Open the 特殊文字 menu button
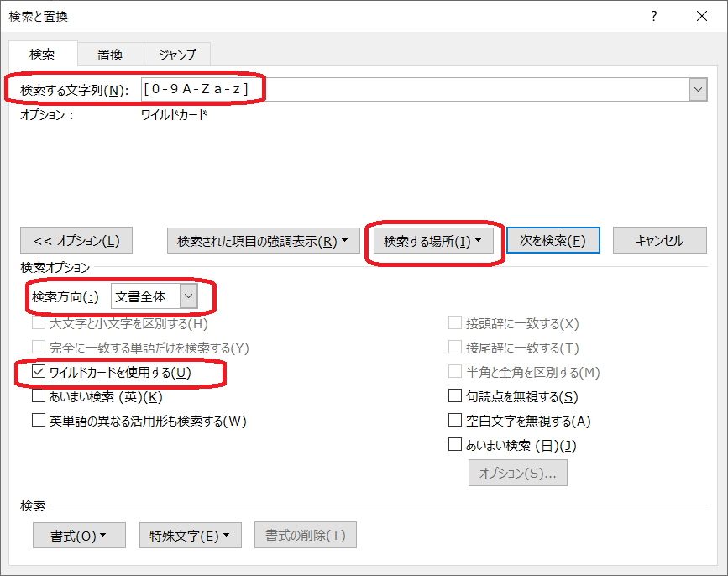This screenshot has height=576, width=728. (190, 536)
